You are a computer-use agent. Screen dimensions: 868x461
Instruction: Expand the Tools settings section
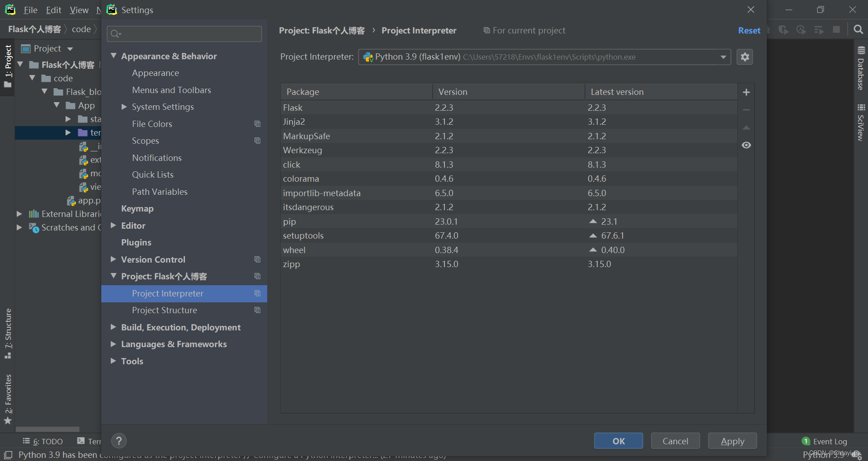tap(113, 361)
